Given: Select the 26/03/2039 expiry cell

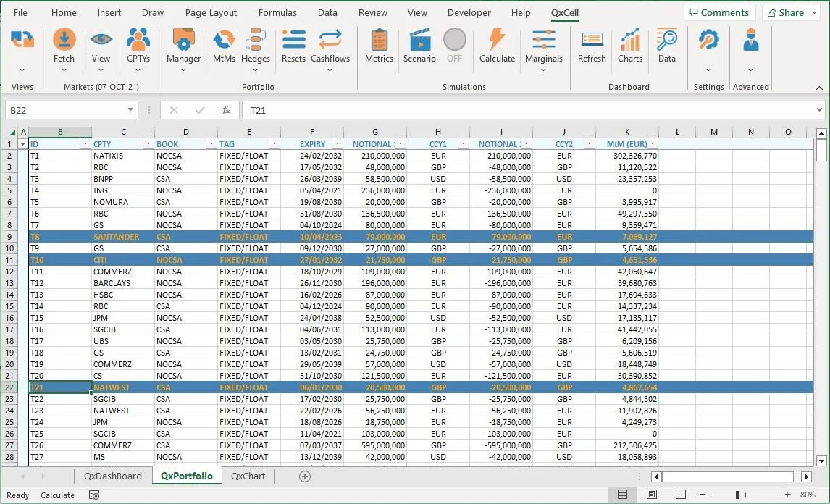Looking at the screenshot, I should 311,179.
